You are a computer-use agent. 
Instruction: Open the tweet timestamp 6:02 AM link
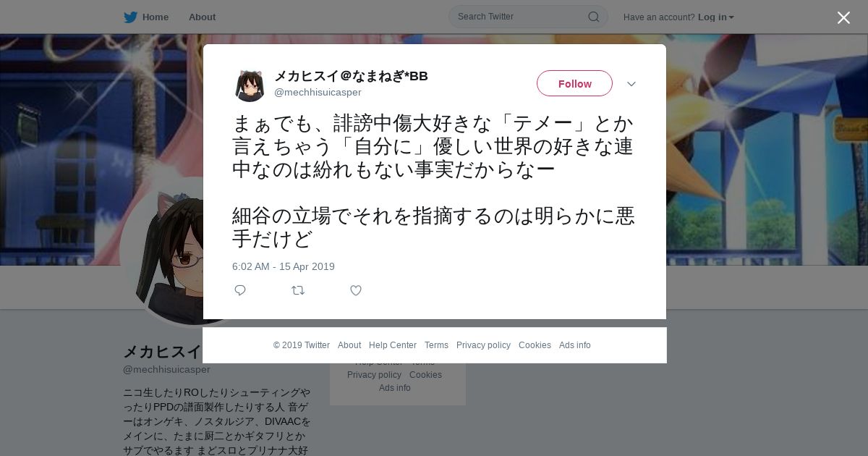point(284,266)
